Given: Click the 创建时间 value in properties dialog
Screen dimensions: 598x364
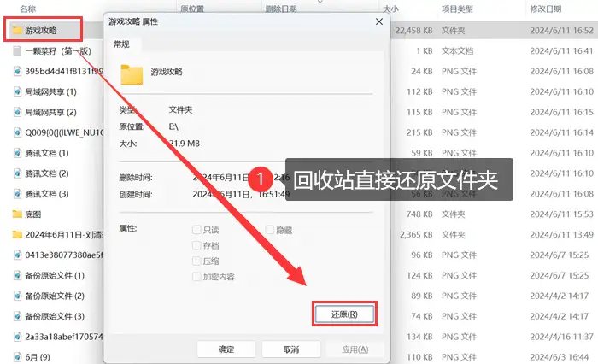Looking at the screenshot, I should (241, 194).
